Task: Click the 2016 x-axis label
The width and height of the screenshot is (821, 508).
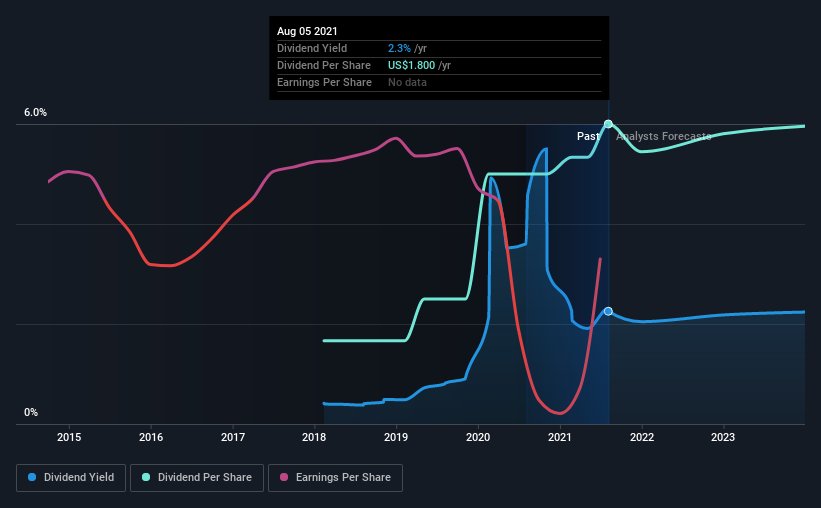Action: click(151, 437)
